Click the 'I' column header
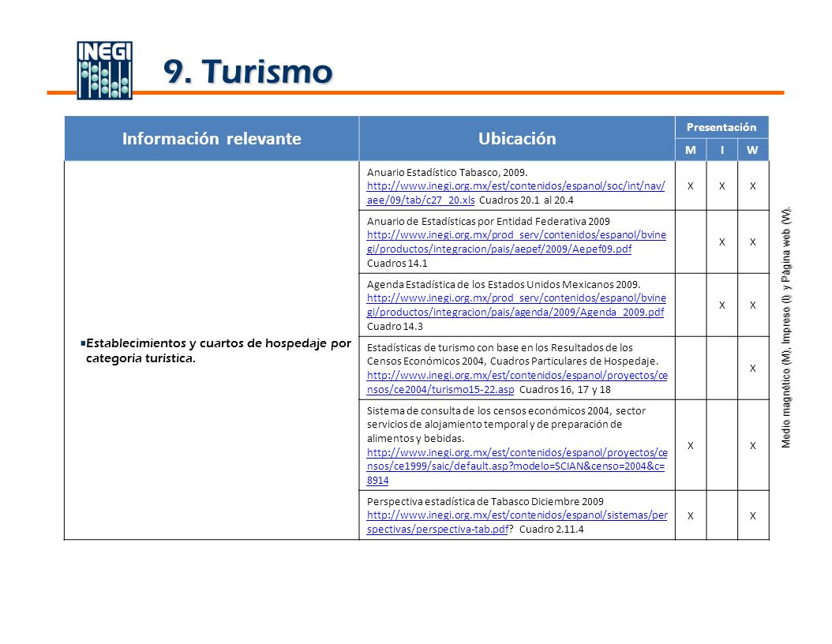The width and height of the screenshot is (832, 644). pos(722,150)
